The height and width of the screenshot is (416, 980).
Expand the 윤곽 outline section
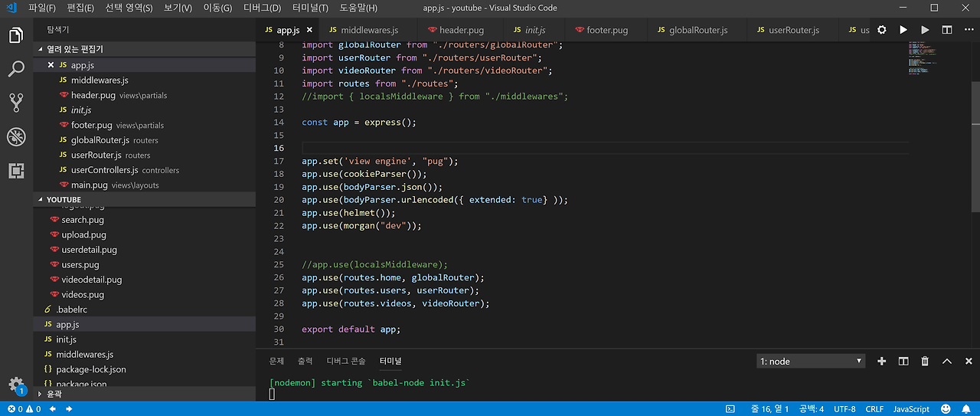[54, 394]
